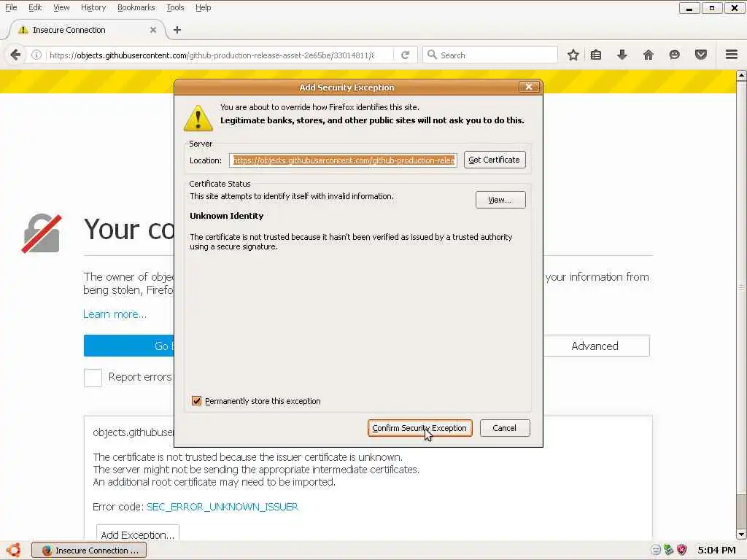Click the Search input box

coord(490,55)
